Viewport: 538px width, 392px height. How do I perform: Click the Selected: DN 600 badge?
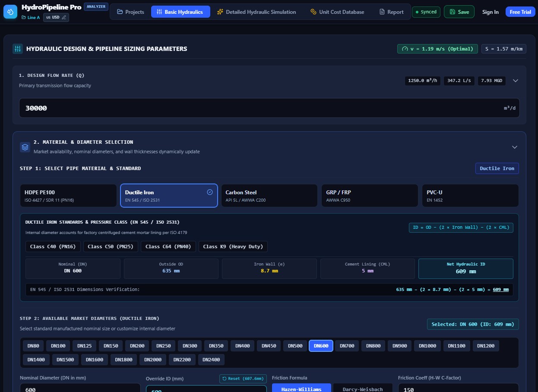tap(473, 324)
